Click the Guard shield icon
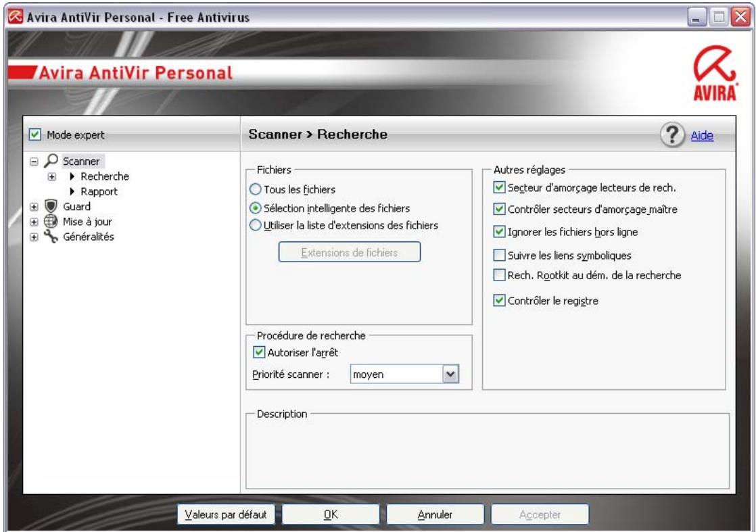756x532 pixels. pos(51,206)
